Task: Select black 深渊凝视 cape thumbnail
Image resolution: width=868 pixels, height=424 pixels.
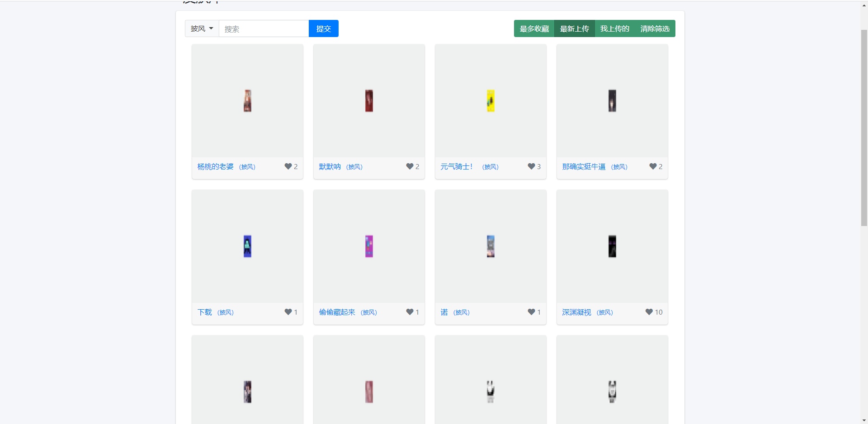Action: (x=612, y=246)
